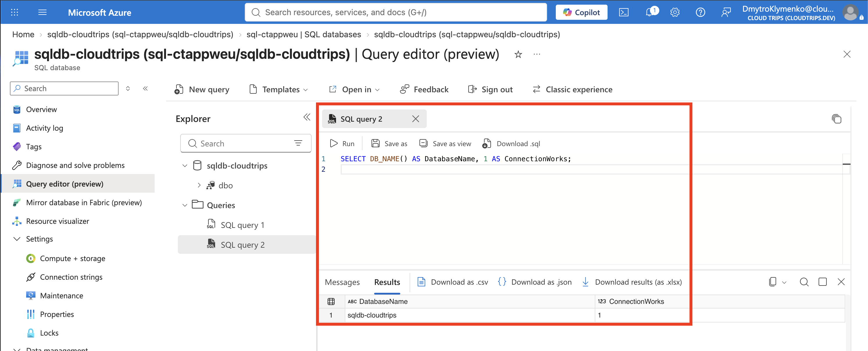The image size is (868, 351).
Task: Open Mirror database in Fabric (preview)
Action: (x=84, y=203)
